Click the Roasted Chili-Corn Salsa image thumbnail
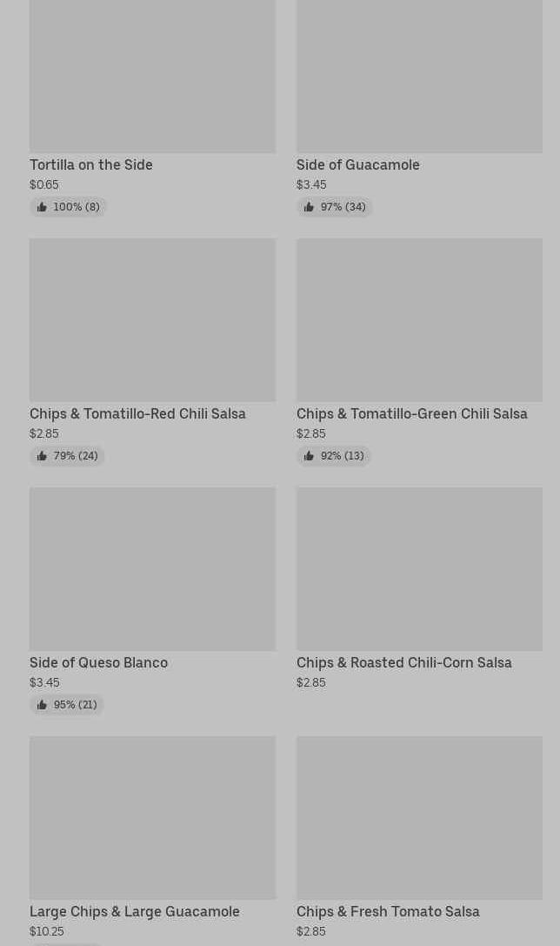The width and height of the screenshot is (560, 946). (419, 568)
